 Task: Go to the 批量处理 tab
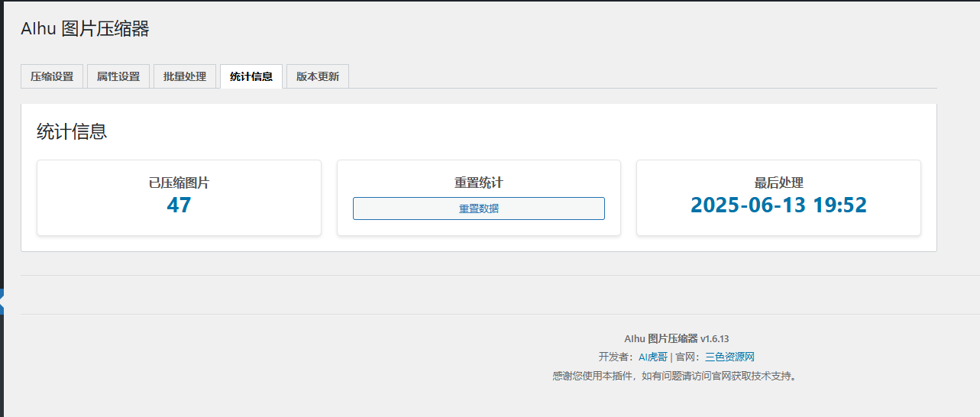click(x=185, y=76)
